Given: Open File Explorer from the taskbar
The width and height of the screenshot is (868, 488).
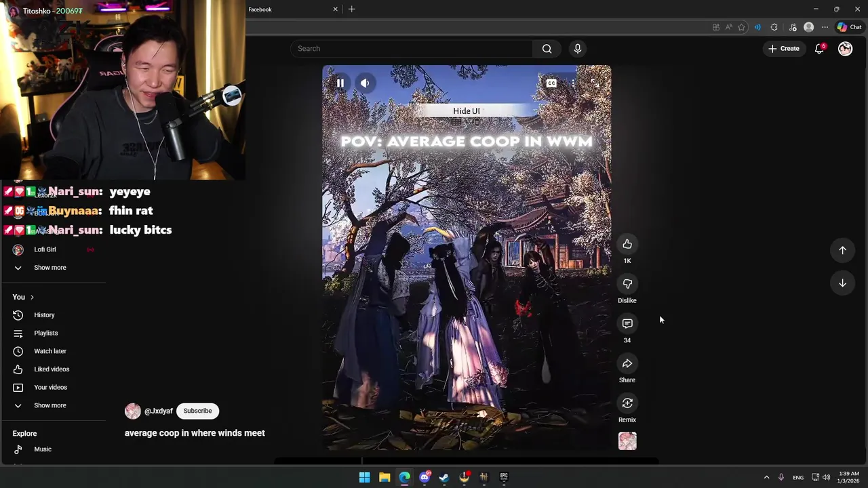Looking at the screenshot, I should 384,477.
